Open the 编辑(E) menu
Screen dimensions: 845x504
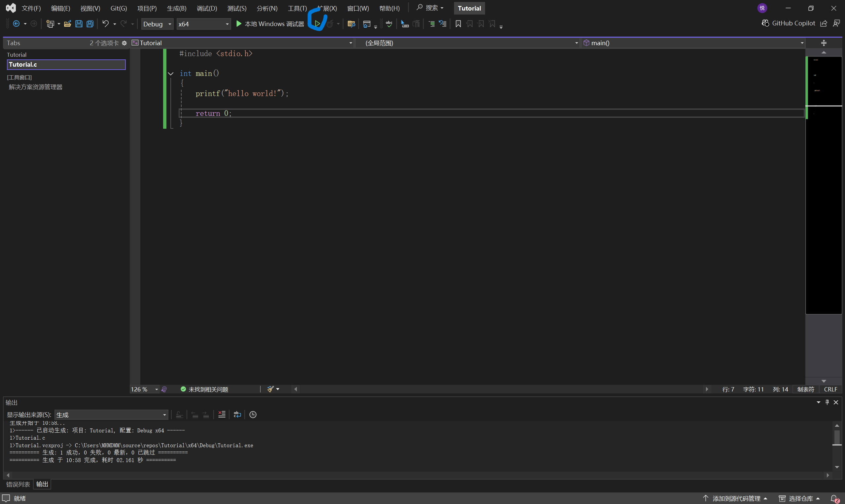pyautogui.click(x=60, y=8)
